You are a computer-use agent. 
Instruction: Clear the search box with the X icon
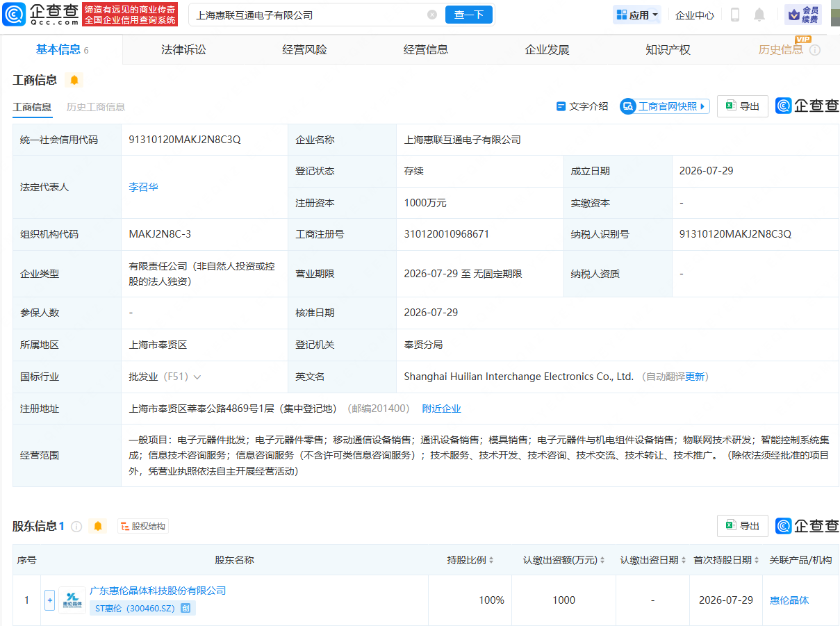432,15
